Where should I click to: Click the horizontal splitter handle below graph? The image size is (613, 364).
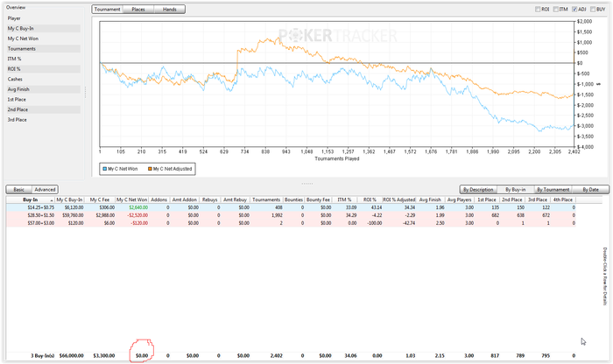pos(307,183)
